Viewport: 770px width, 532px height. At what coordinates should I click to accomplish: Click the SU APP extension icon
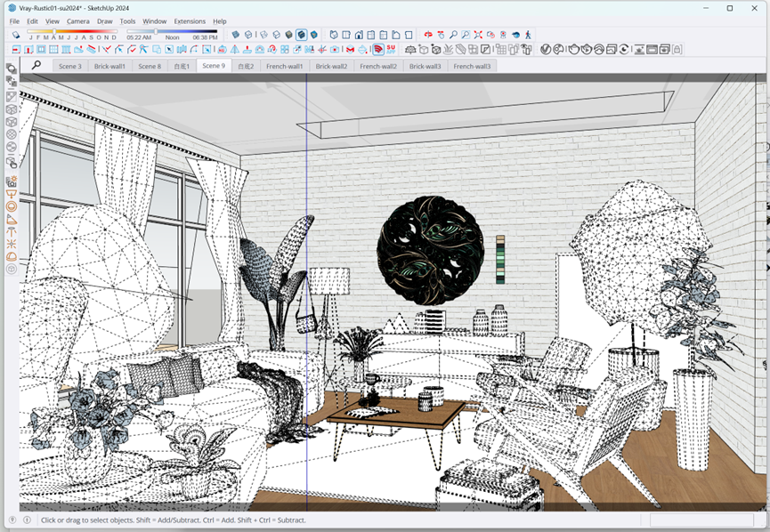click(391, 49)
